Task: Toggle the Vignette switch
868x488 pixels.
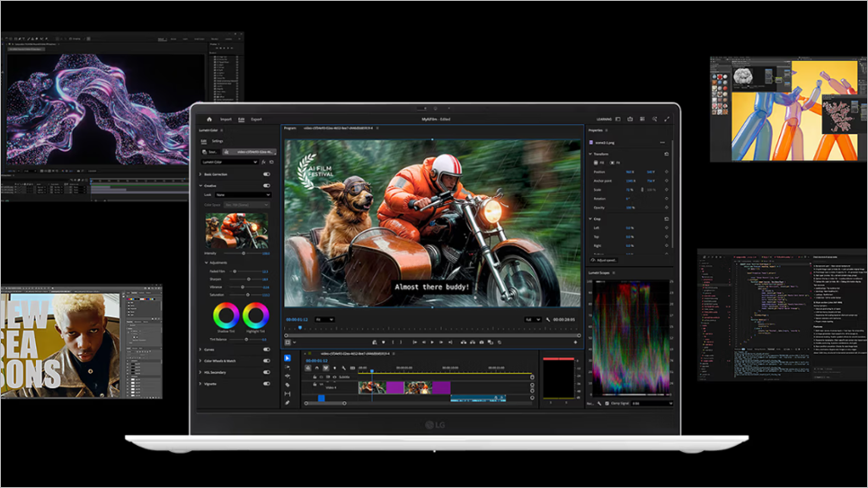Action: (x=267, y=384)
